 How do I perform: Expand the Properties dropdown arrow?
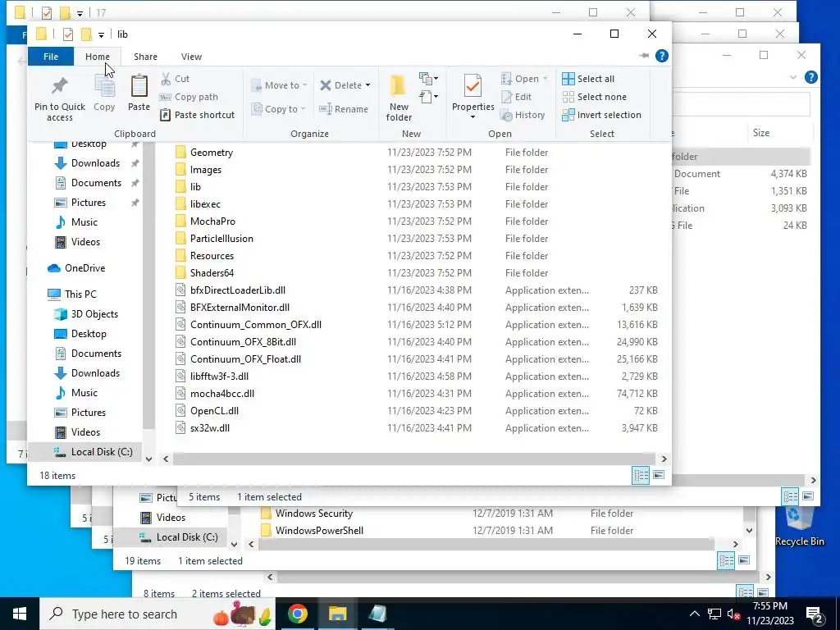[x=472, y=117]
